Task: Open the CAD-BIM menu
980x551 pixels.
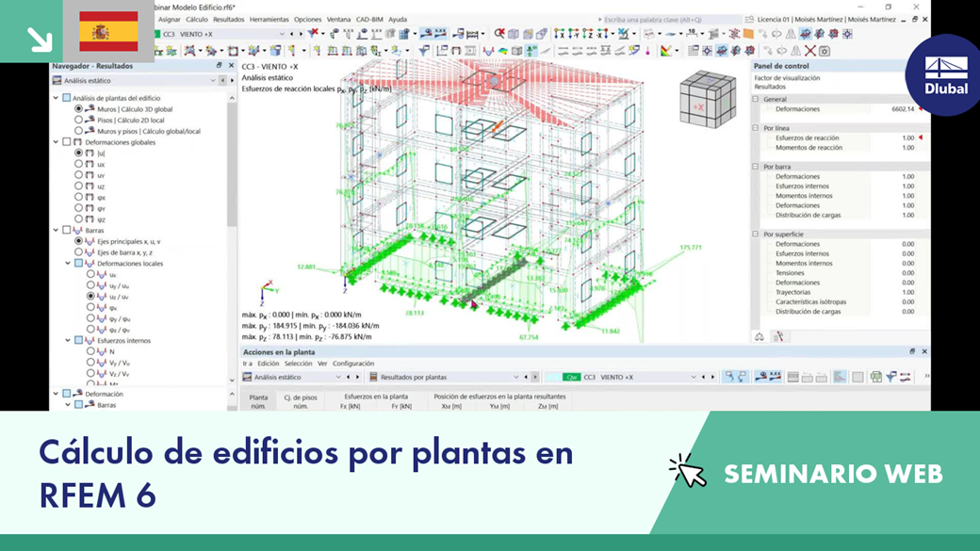Action: (x=369, y=20)
